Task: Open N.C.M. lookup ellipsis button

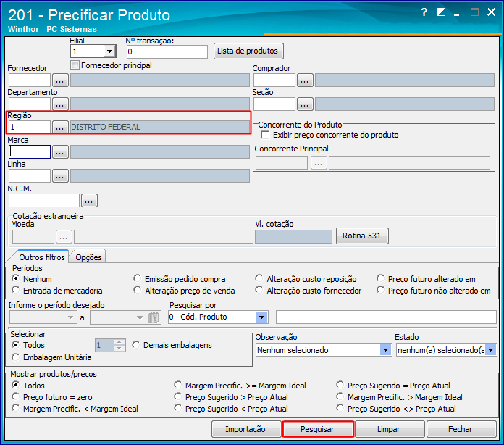Action: (x=89, y=201)
